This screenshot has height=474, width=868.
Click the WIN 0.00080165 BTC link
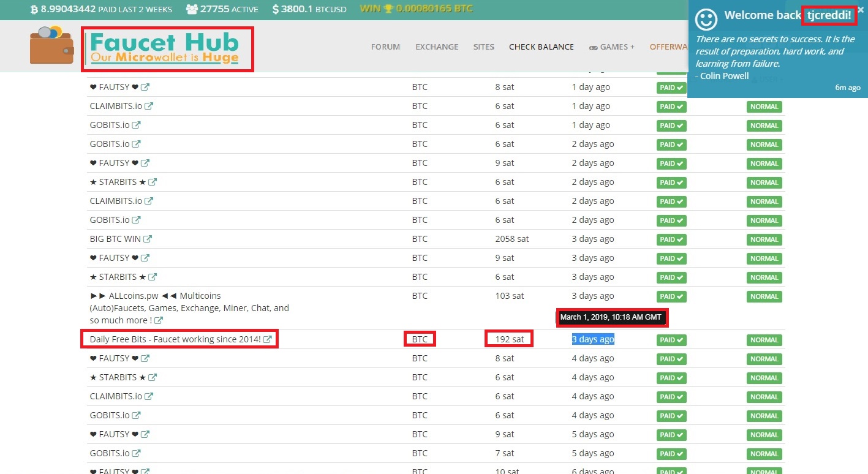417,9
